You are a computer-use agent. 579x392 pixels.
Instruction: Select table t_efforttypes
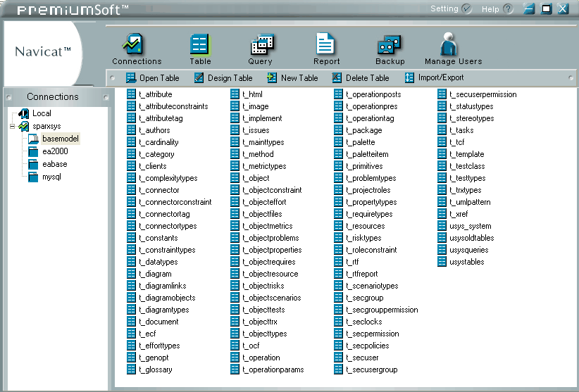tap(159, 346)
